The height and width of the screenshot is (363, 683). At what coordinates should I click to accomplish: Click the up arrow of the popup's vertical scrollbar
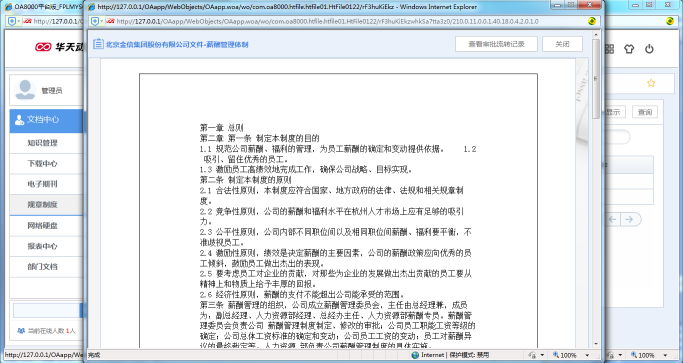coord(596,34)
